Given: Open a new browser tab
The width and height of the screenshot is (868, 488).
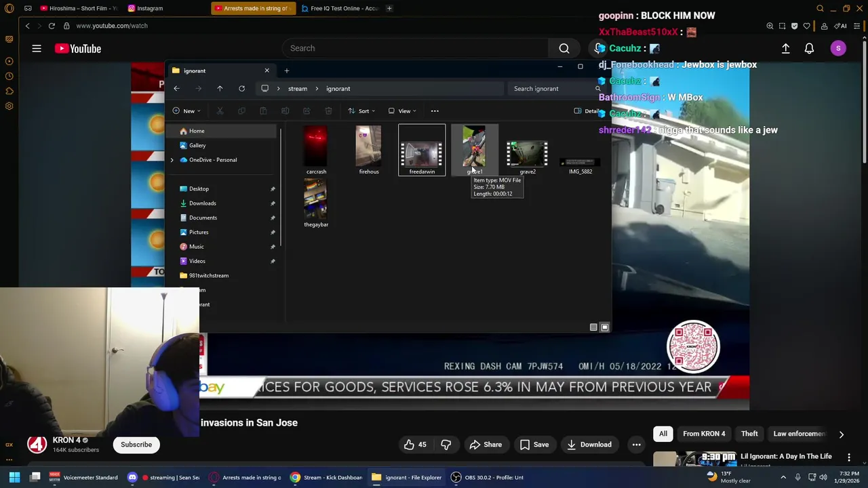Looking at the screenshot, I should click(389, 8).
